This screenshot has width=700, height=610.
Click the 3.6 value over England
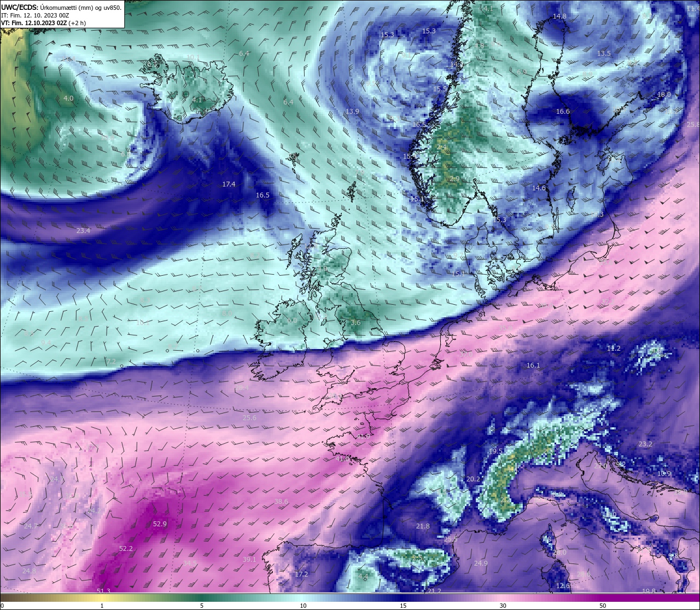355,323
